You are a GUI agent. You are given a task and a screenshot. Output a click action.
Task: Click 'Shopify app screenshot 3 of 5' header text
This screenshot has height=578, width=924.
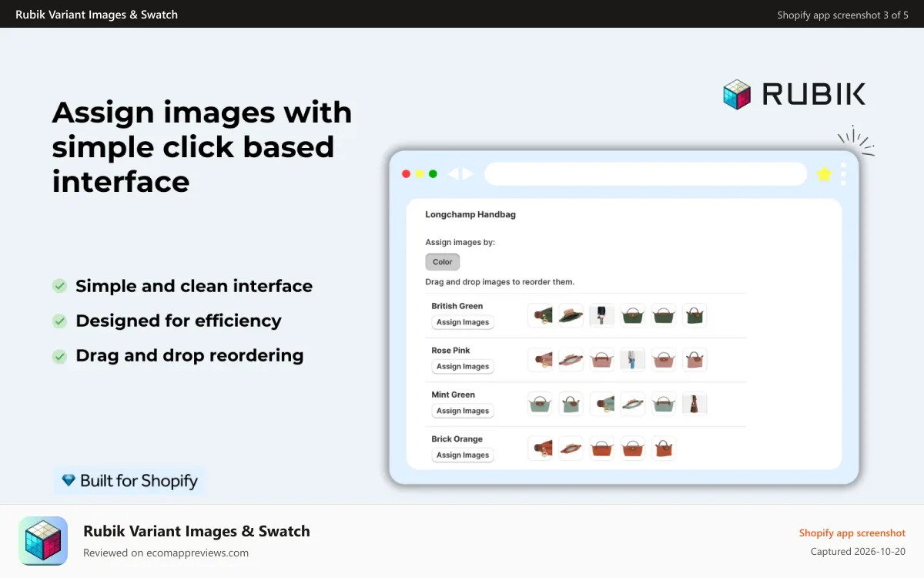click(x=842, y=15)
